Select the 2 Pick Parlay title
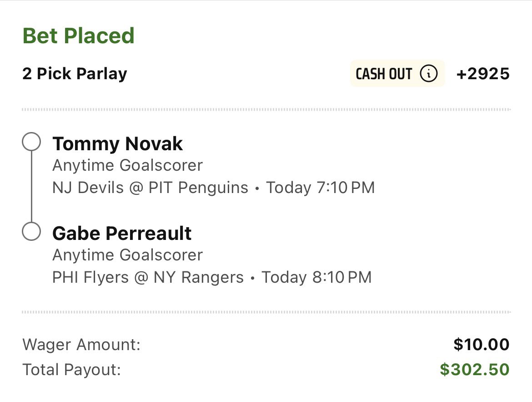This screenshot has width=532, height=402. click(75, 74)
